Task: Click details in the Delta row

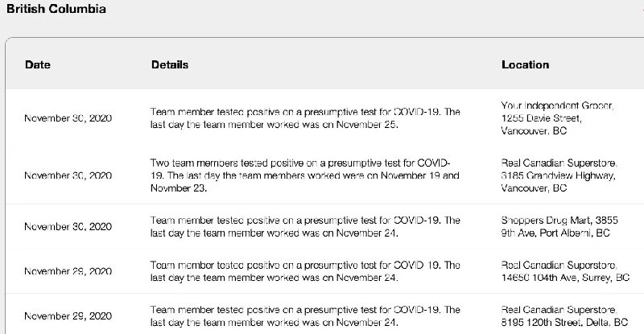Action: [x=305, y=316]
